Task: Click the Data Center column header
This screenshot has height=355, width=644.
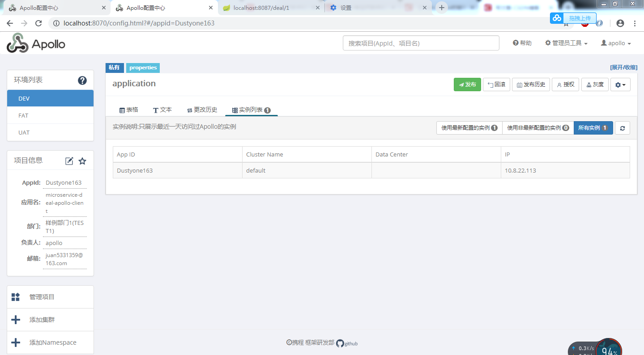Action: (x=436, y=154)
